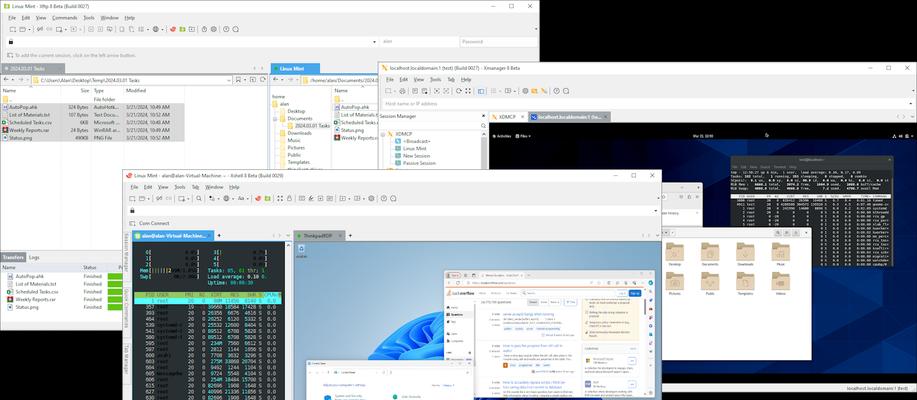The image size is (917, 400).
Task: Open the Files dropdown in GNOME top bar
Action: pos(525,136)
